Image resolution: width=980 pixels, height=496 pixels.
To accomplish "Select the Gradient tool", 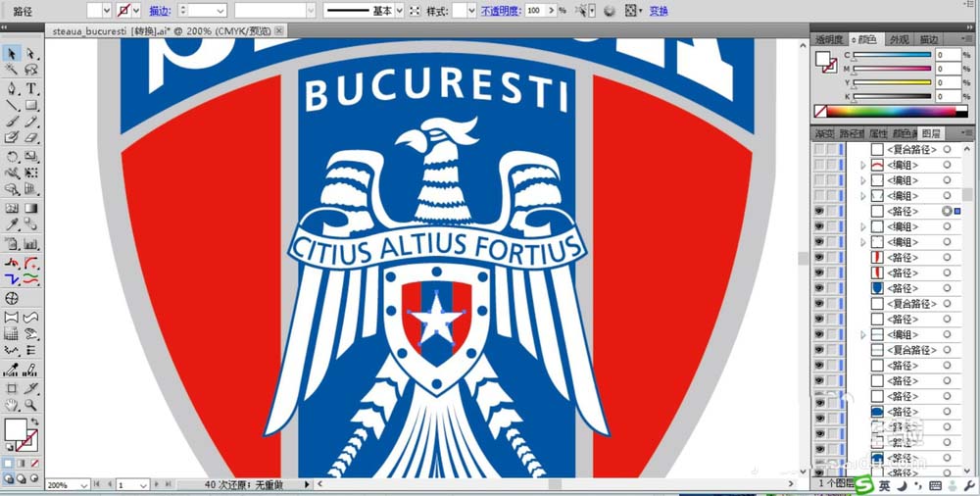I will pyautogui.click(x=30, y=208).
